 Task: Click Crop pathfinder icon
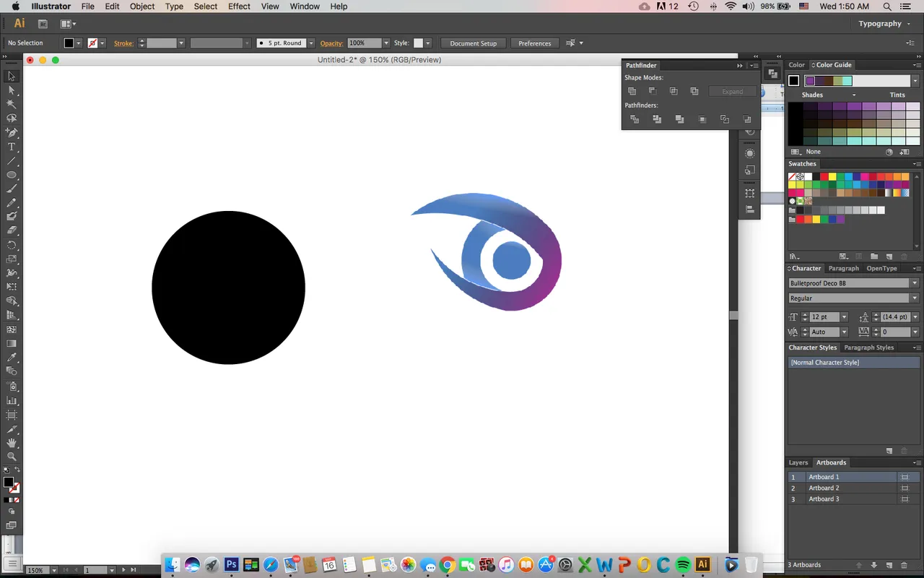702,119
